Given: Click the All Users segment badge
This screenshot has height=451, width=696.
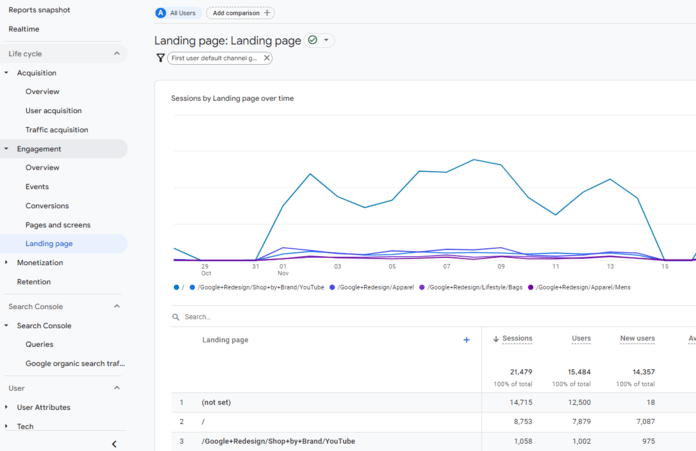Looking at the screenshot, I should [176, 13].
